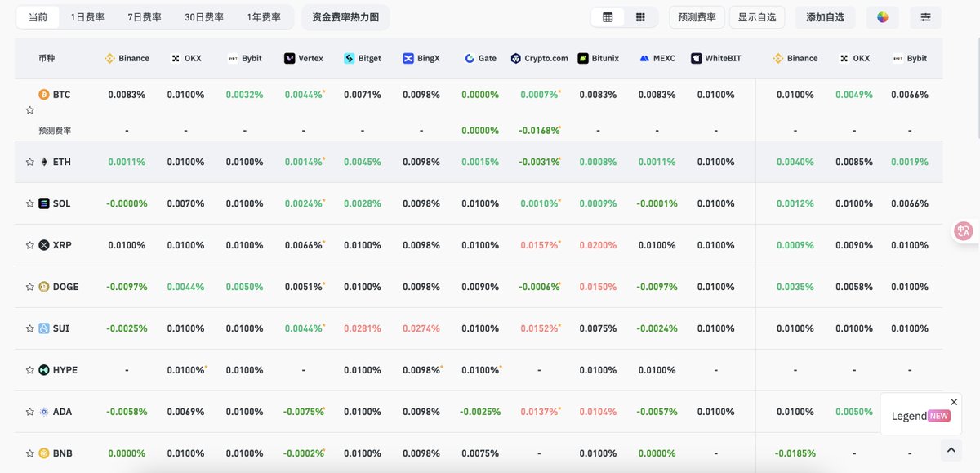The image size is (980, 473).
Task: Select the Vertex exchange column header
Action: [303, 59]
